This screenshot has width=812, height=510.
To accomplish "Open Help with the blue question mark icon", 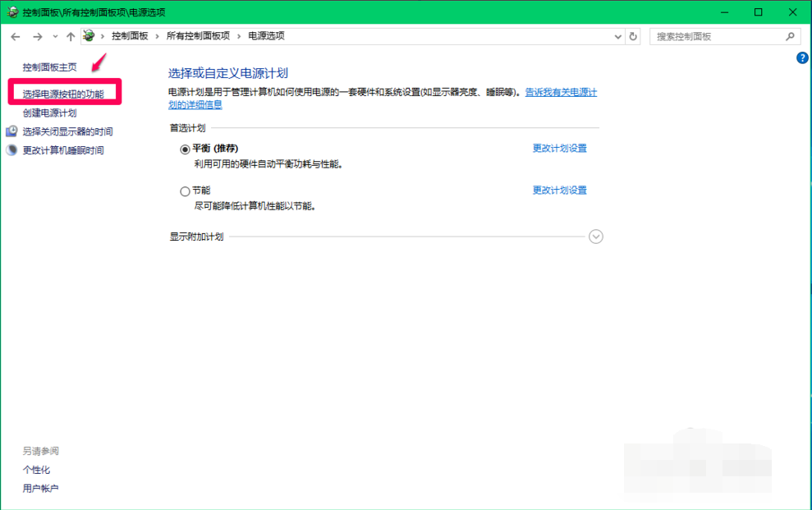I will [x=803, y=57].
